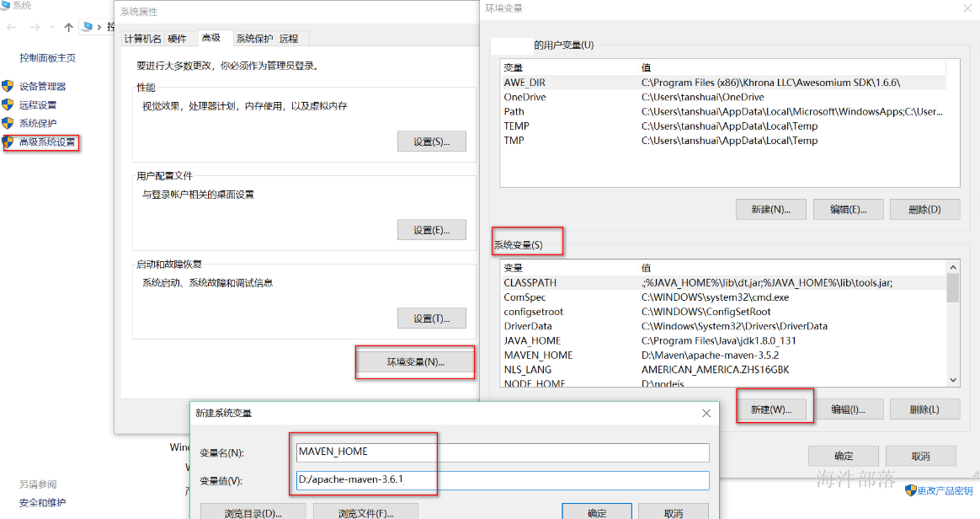The height and width of the screenshot is (519, 980).
Task: Click 浏览目录(D)... button
Action: coord(253,513)
